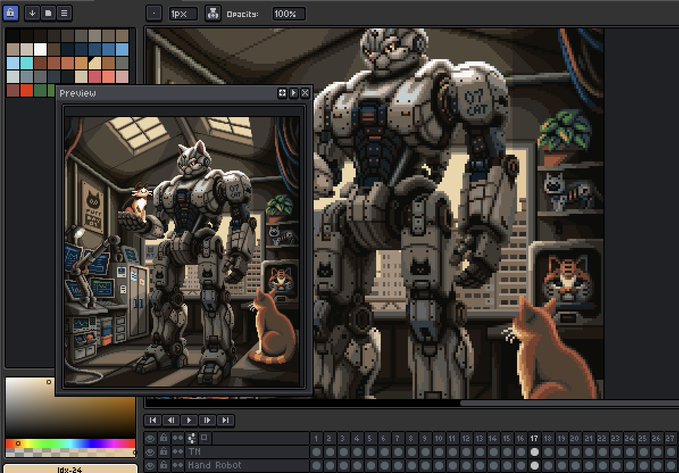Image resolution: width=679 pixels, height=473 pixels.
Task: Lock the TN layer
Action: click(x=163, y=452)
